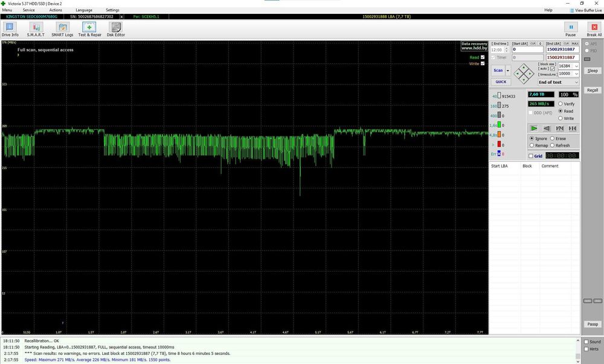Open the Disk Editor tool

[x=115, y=27]
